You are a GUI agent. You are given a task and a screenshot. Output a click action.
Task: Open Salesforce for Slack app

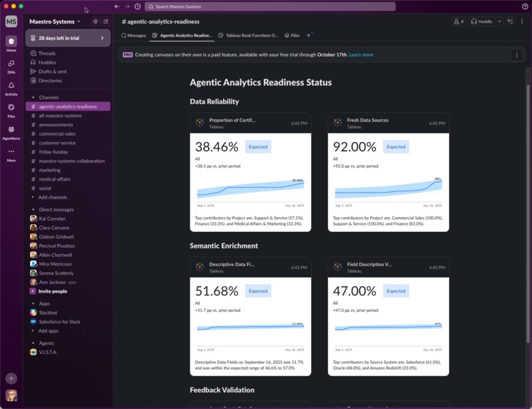click(x=68, y=322)
